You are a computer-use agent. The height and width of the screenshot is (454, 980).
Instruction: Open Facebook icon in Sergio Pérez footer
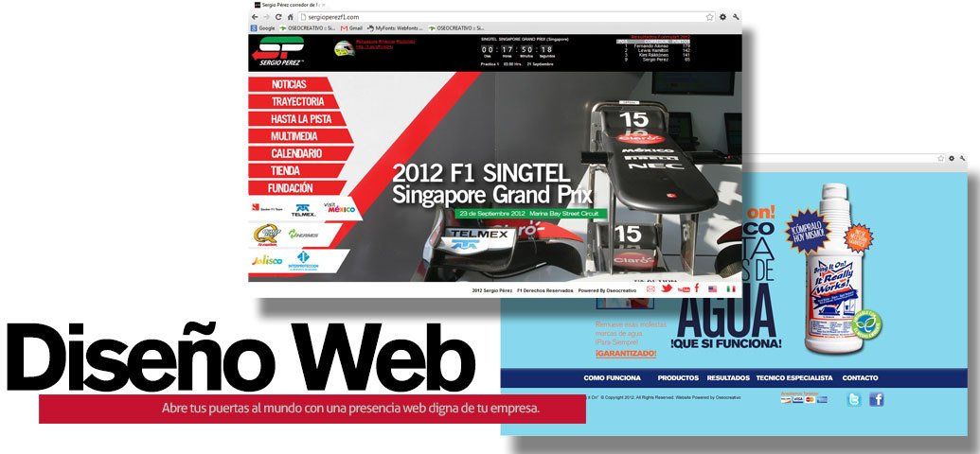pos(697,288)
